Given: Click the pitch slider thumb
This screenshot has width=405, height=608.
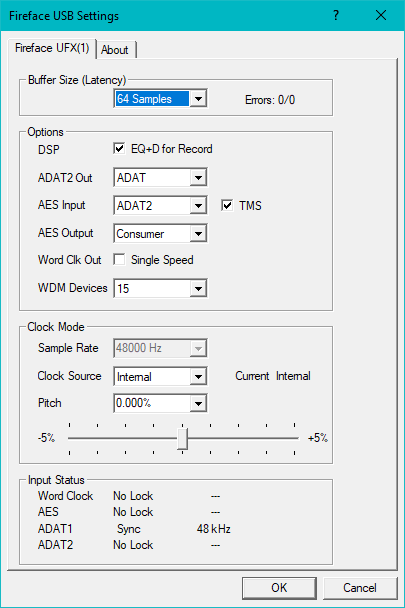Looking at the screenshot, I should point(183,439).
